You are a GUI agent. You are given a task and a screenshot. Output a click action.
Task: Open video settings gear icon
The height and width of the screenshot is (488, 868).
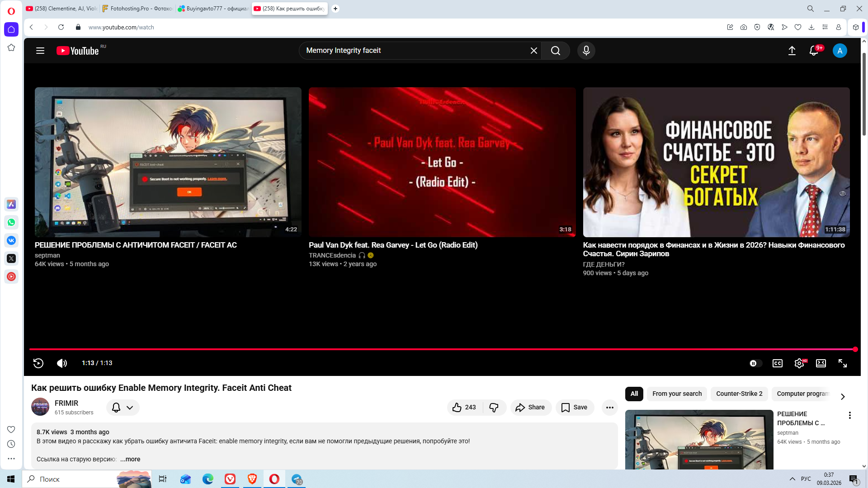[x=799, y=363]
